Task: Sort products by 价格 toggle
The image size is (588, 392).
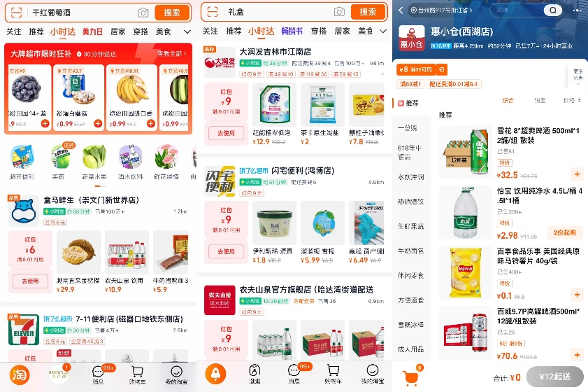Action: [571, 100]
